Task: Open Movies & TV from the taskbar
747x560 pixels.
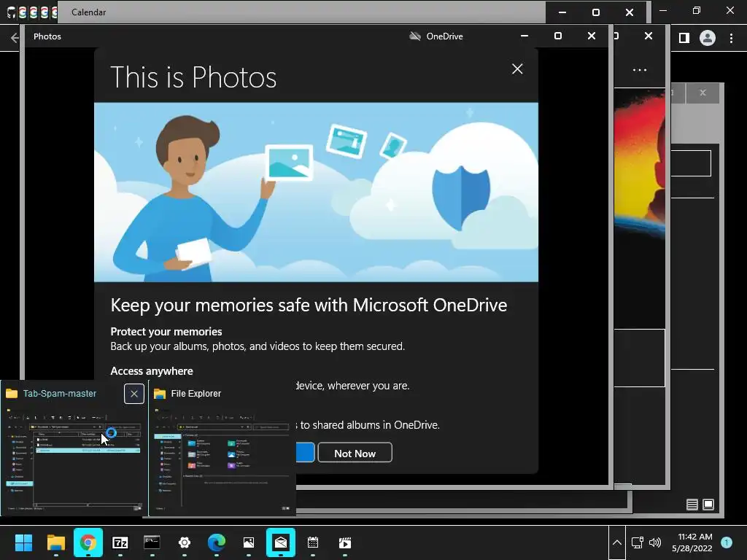Action: coord(345,542)
